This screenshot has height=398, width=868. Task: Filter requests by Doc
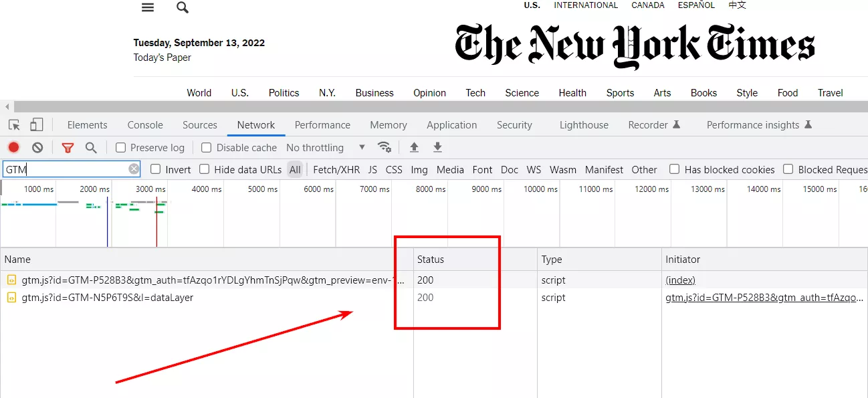(x=510, y=170)
